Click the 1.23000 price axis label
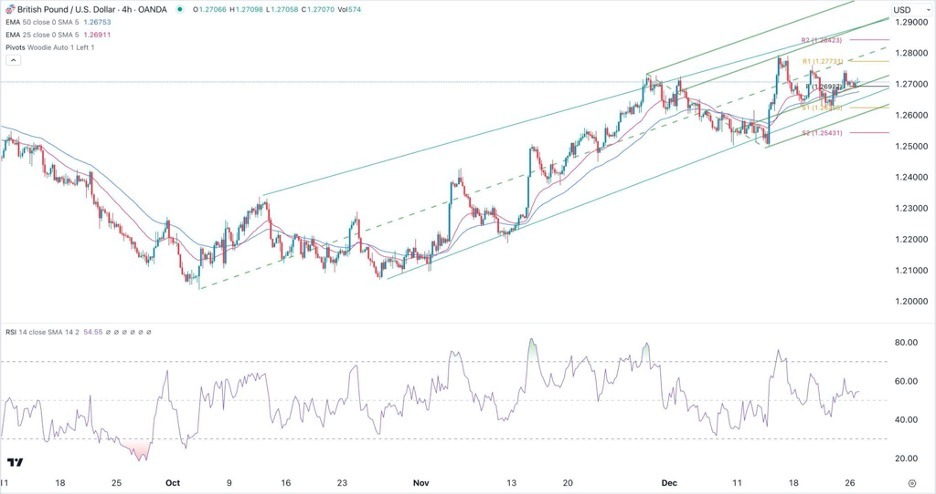The width and height of the screenshot is (936, 494). (912, 208)
